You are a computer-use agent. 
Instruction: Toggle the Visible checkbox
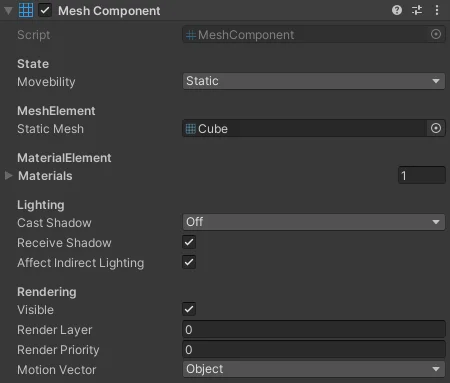pos(189,309)
